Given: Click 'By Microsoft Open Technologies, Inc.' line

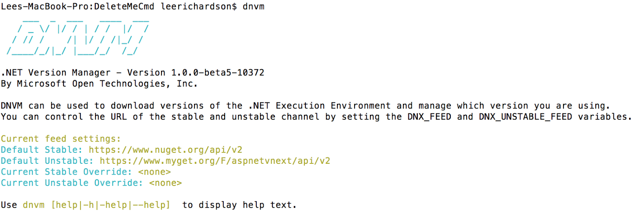Looking at the screenshot, I should 99,84.
